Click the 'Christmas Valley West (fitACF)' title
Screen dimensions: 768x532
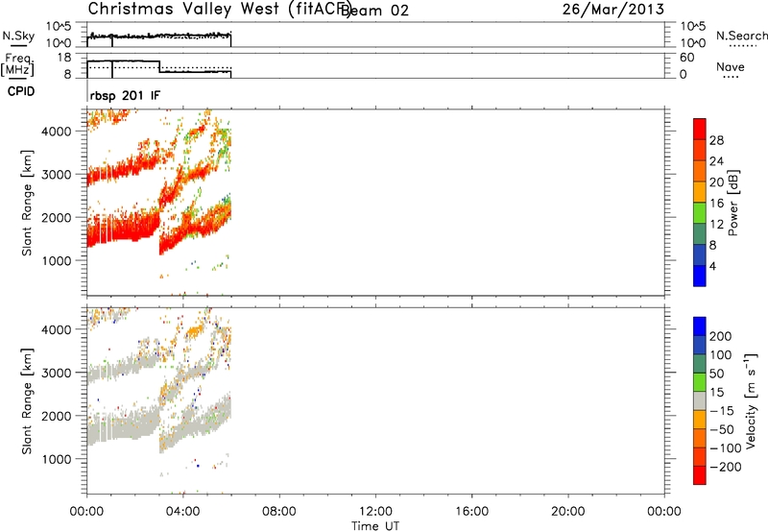click(219, 10)
